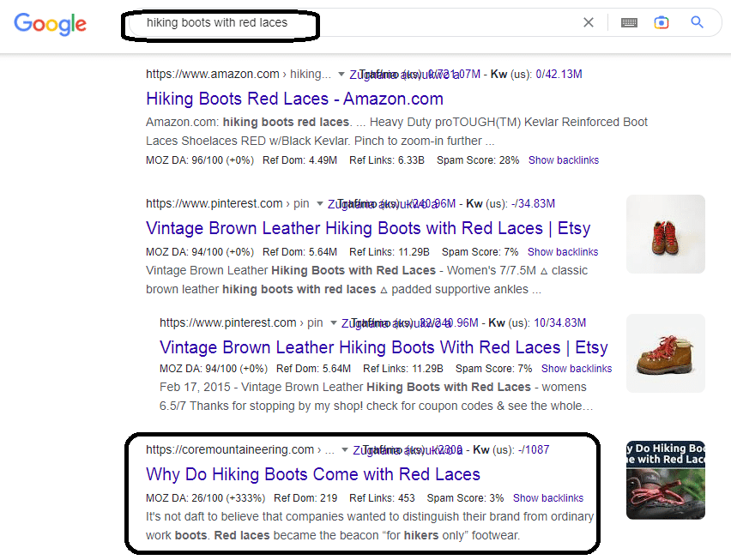This screenshot has width=731, height=560.
Task: Expand dropdown arrow next to amazon.com URL
Action: (341, 74)
